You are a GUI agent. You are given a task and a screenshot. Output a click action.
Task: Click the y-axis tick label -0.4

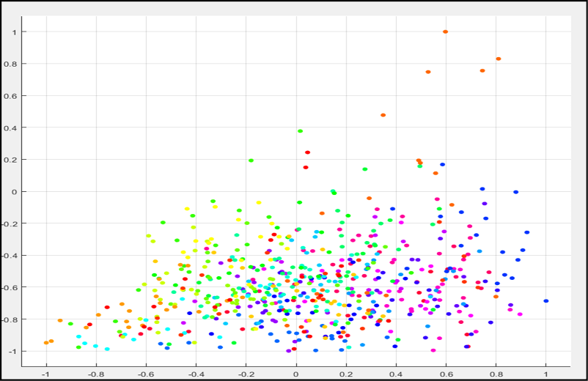(10, 256)
